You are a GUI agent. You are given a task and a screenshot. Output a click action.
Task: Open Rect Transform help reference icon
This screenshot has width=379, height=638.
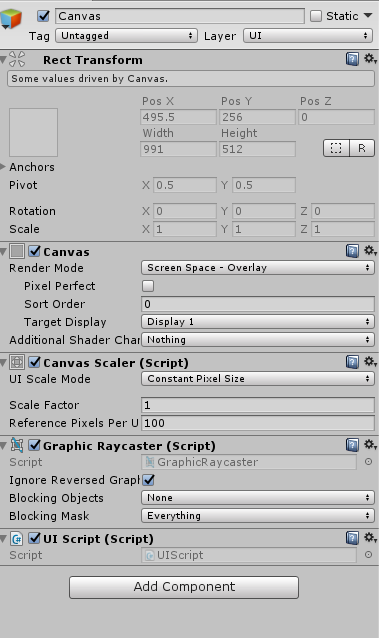[352, 59]
